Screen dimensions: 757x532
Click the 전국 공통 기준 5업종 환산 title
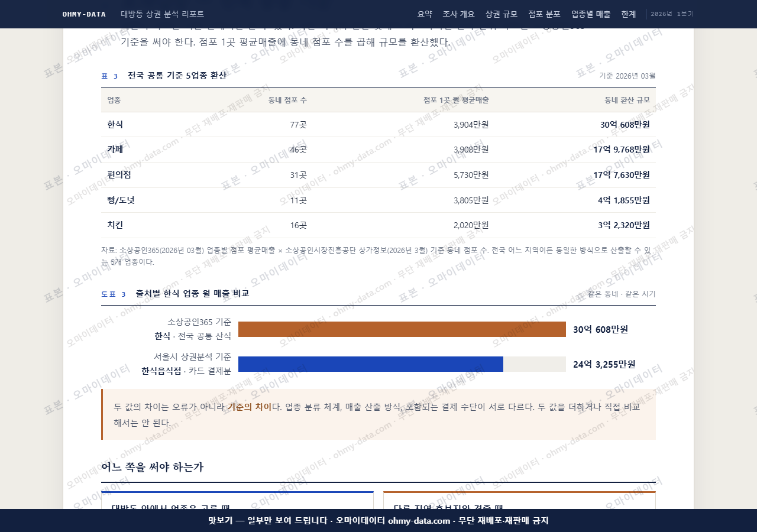(177, 76)
